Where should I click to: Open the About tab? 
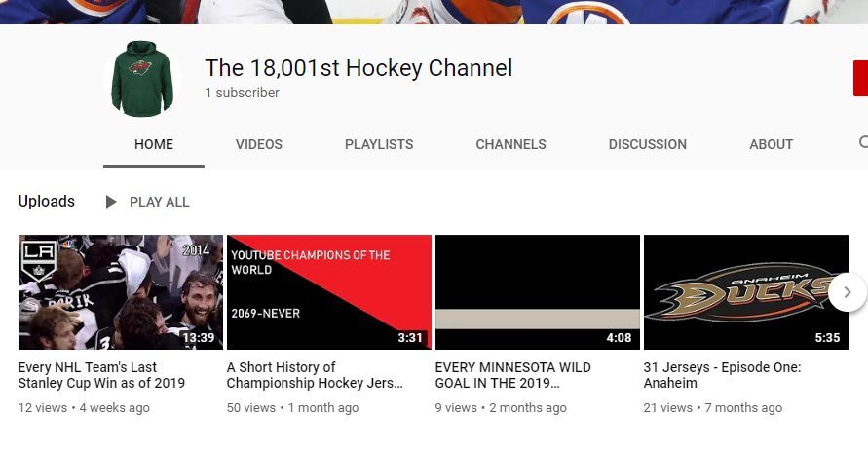(772, 144)
